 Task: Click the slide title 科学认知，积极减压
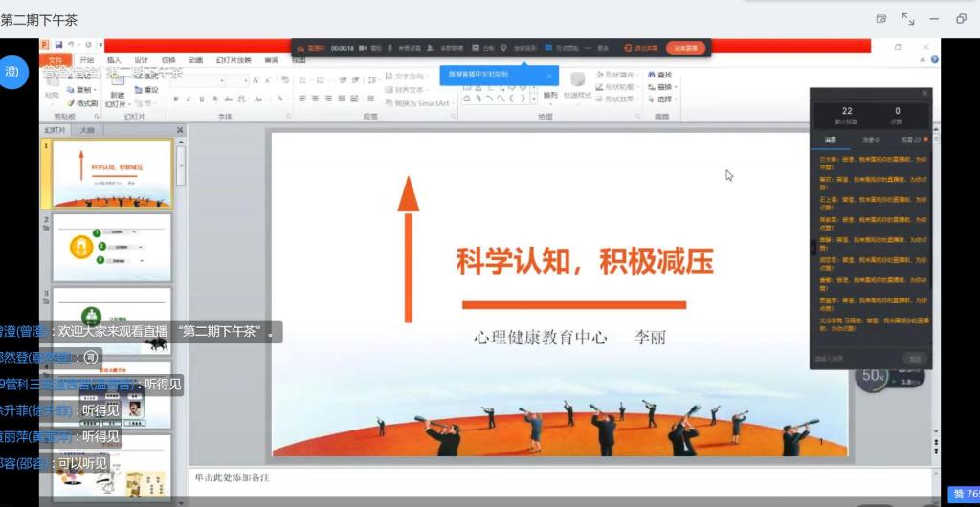tap(585, 261)
